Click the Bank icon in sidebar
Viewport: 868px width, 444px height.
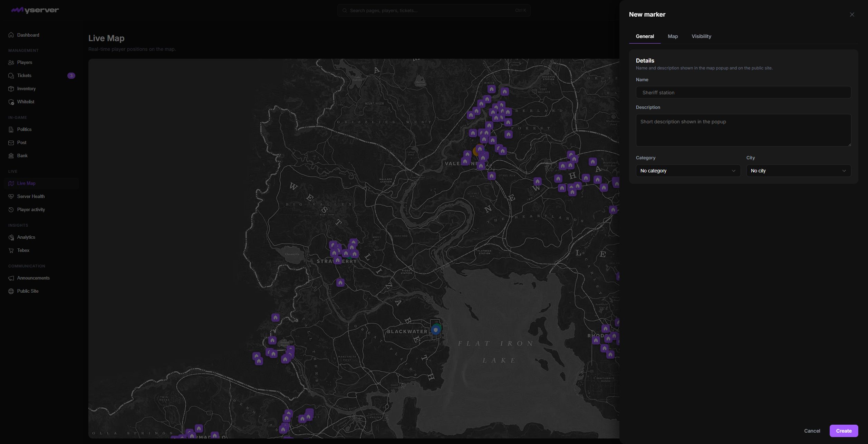coord(11,156)
